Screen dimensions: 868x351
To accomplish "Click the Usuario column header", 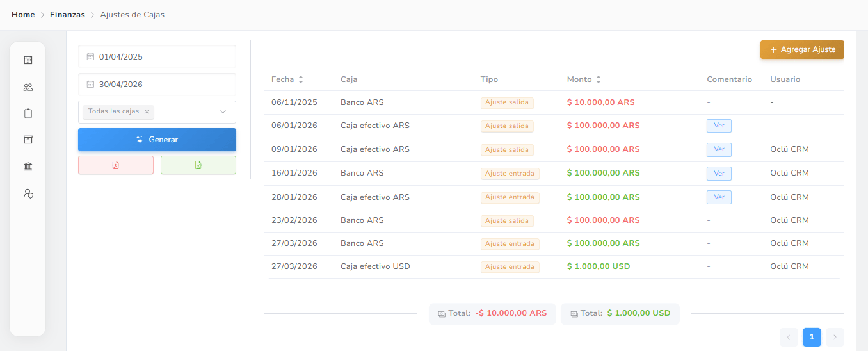I will point(785,79).
